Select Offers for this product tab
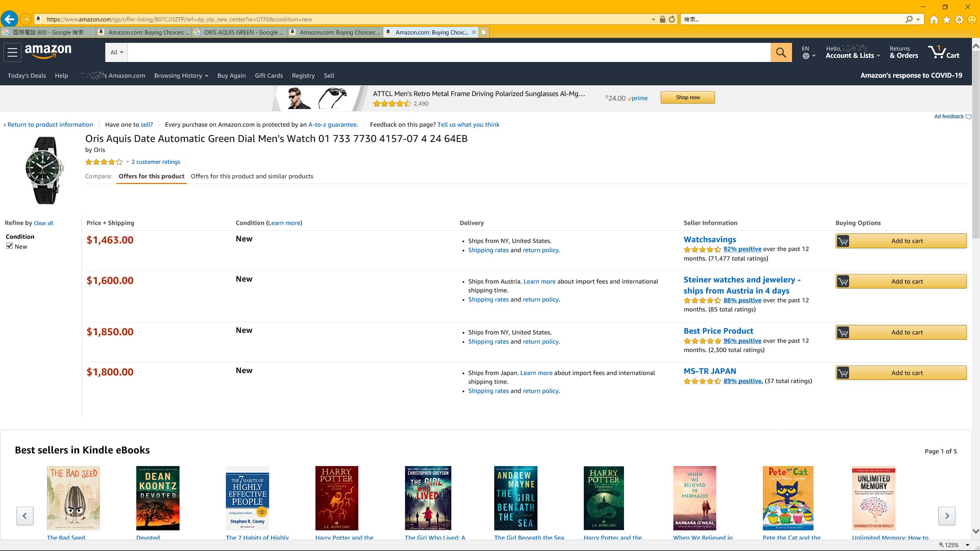Image resolution: width=980 pixels, height=551 pixels. [x=151, y=176]
